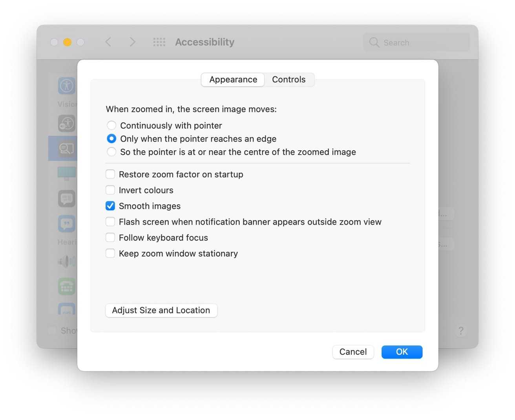Viewport: 515px width, 420px height.
Task: Select centre of the zoomed image option
Action: click(x=111, y=152)
